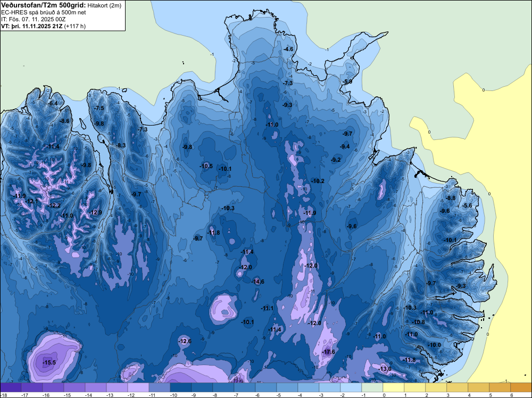The width and height of the screenshot is (532, 398).
Task: Select the legend color swatch for -7
Action: pos(245,387)
